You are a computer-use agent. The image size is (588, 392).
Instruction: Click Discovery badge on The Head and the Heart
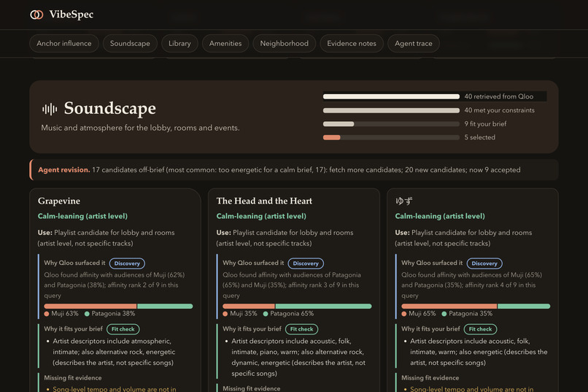306,264
